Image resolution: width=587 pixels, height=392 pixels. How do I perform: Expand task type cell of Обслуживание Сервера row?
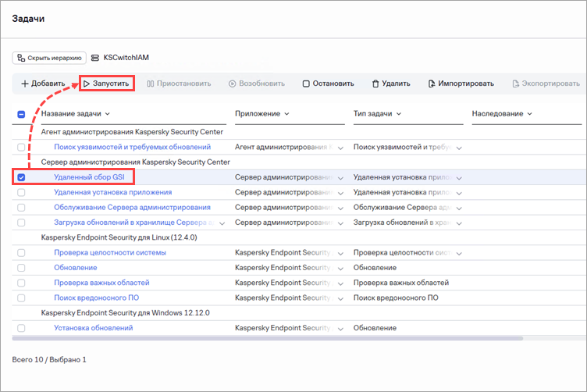coord(459,208)
